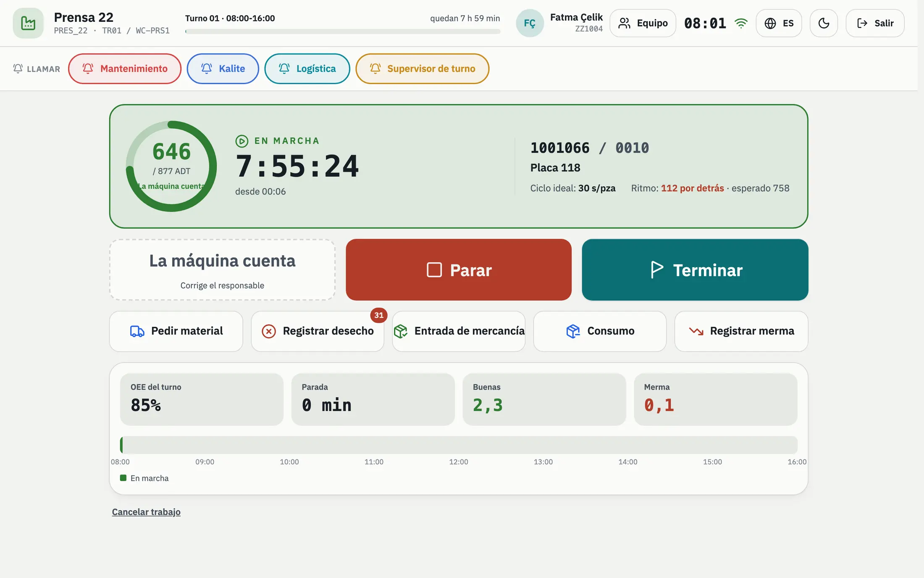Click the Parada 0 min card
The height and width of the screenshot is (578, 924).
pos(373,399)
